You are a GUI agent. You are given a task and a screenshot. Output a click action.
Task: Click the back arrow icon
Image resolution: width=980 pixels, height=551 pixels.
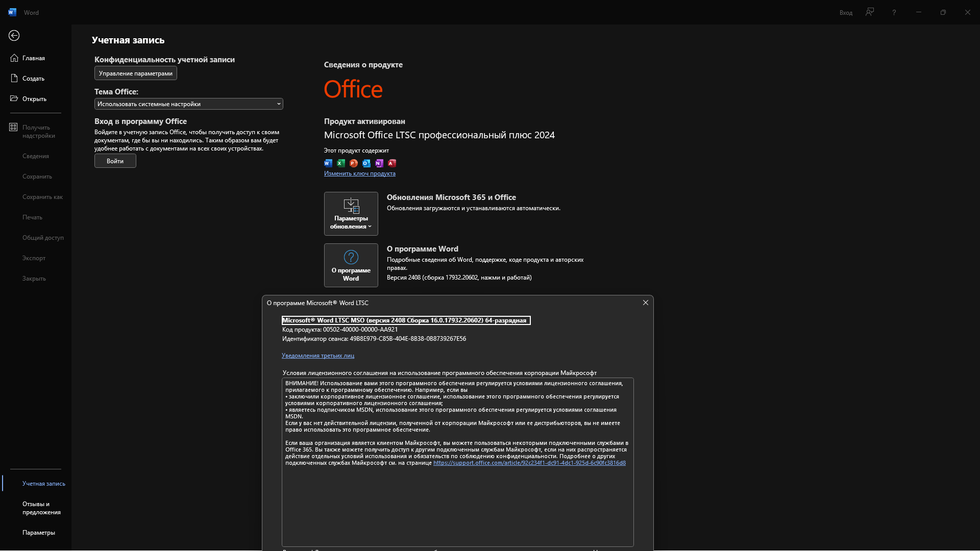coord(14,35)
